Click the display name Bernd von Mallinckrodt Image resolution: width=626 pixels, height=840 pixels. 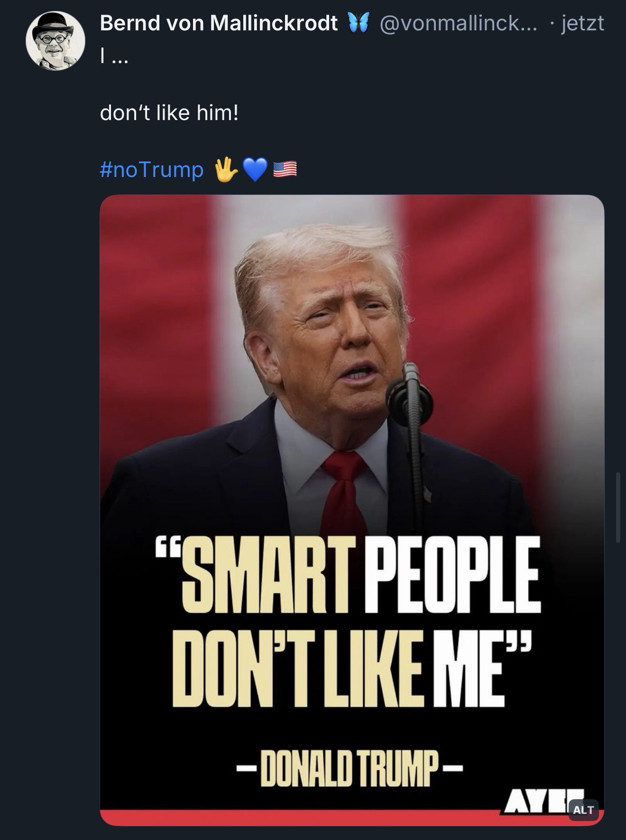click(219, 23)
